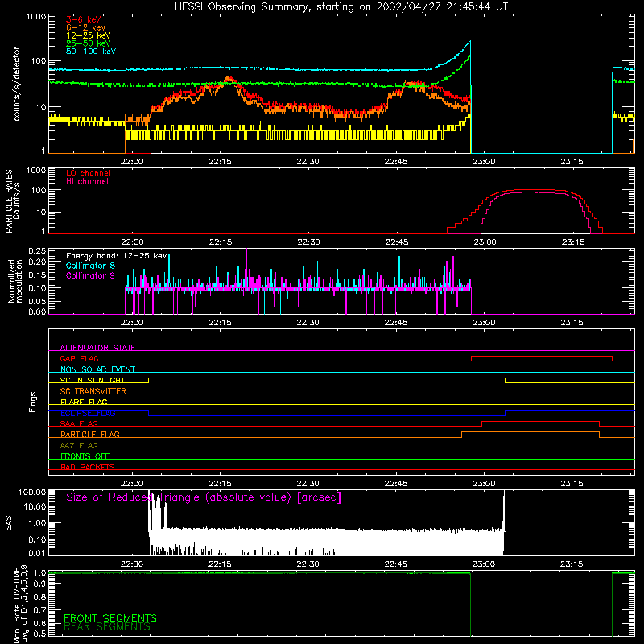The height and width of the screenshot is (644, 644).
Task: Select the 'Collimator 8' legend entry
Action: coord(90,266)
